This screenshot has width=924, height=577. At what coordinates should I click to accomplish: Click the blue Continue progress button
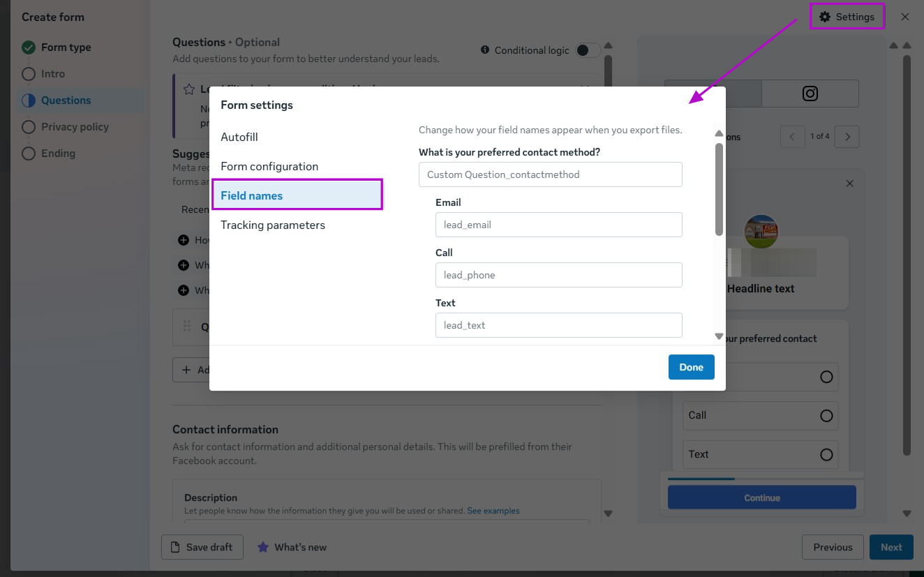click(x=761, y=497)
